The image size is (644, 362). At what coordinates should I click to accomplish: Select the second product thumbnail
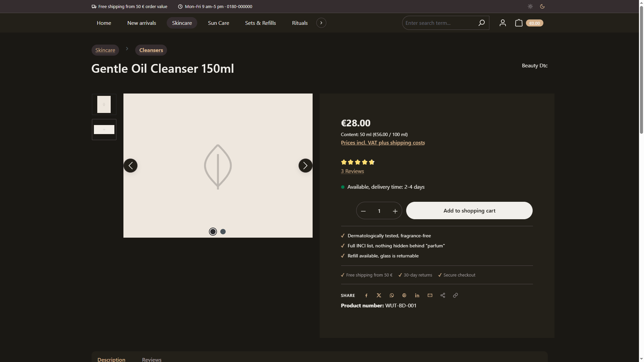pyautogui.click(x=104, y=129)
